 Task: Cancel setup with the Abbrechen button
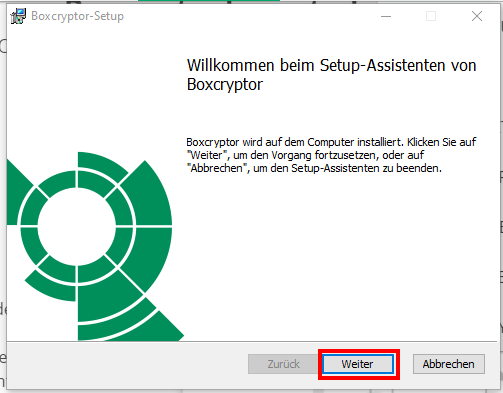[449, 364]
